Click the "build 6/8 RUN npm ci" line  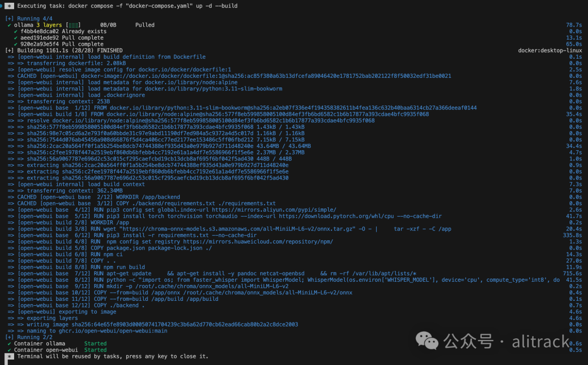click(x=65, y=254)
